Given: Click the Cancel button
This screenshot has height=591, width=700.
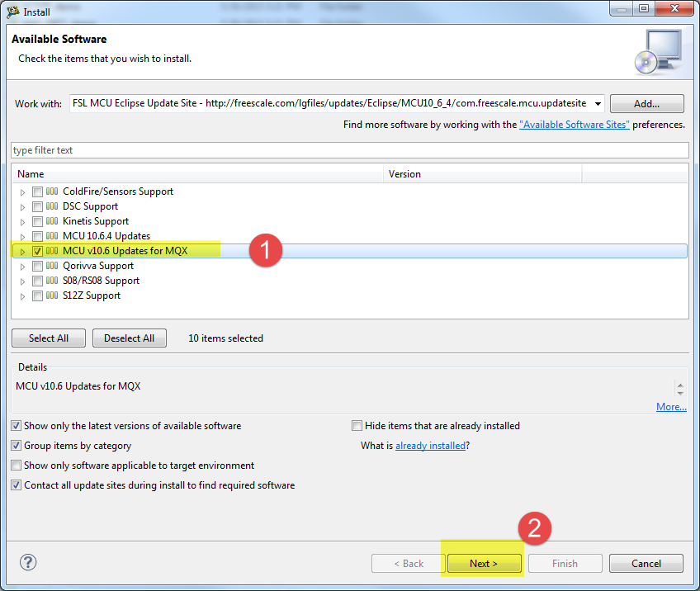Looking at the screenshot, I should (x=646, y=563).
